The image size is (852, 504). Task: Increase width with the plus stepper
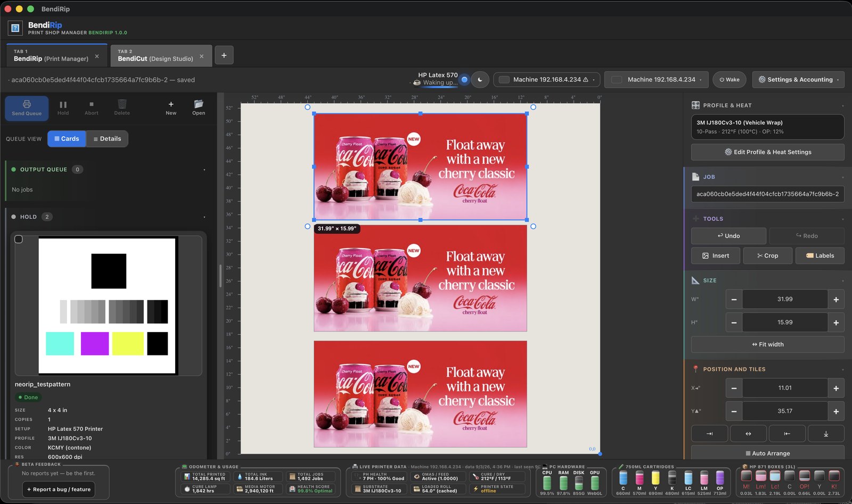click(x=836, y=300)
